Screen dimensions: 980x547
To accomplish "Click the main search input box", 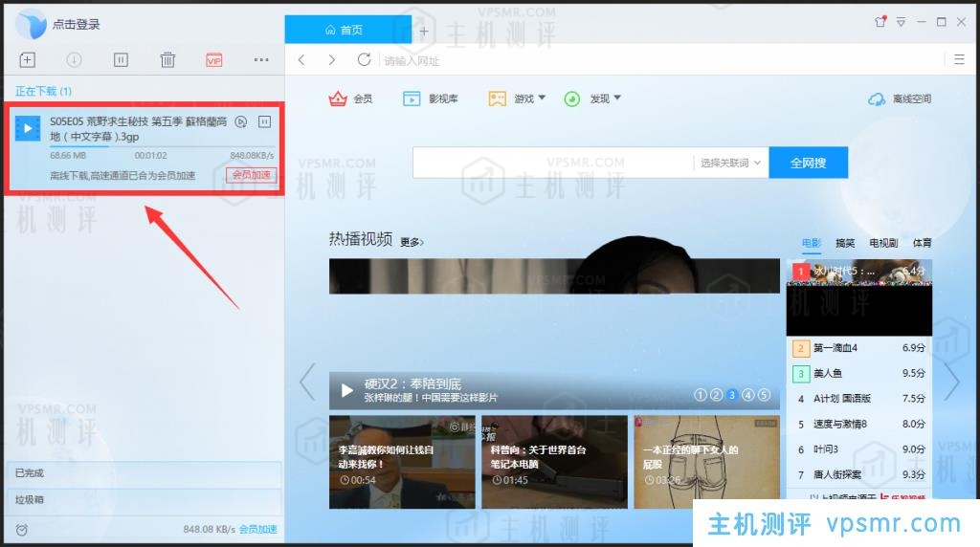I will pyautogui.click(x=552, y=163).
